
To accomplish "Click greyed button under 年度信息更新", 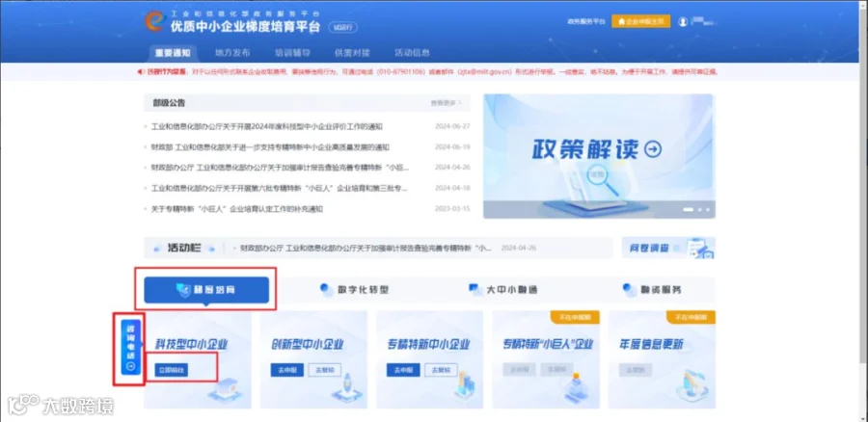I will pyautogui.click(x=636, y=370).
